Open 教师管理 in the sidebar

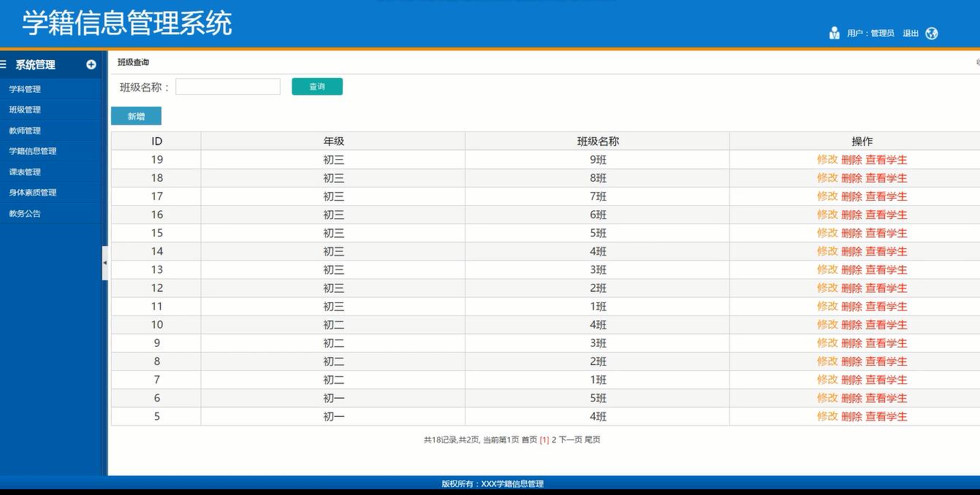pyautogui.click(x=25, y=131)
